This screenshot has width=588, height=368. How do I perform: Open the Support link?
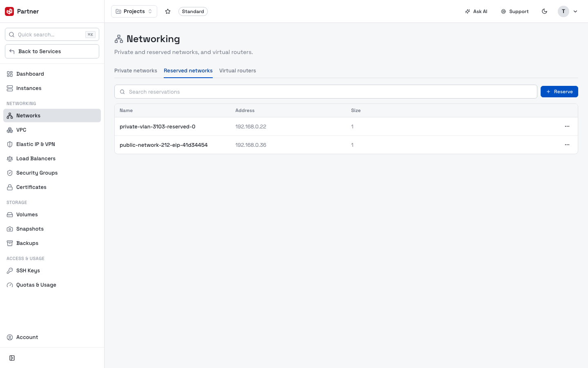[515, 11]
